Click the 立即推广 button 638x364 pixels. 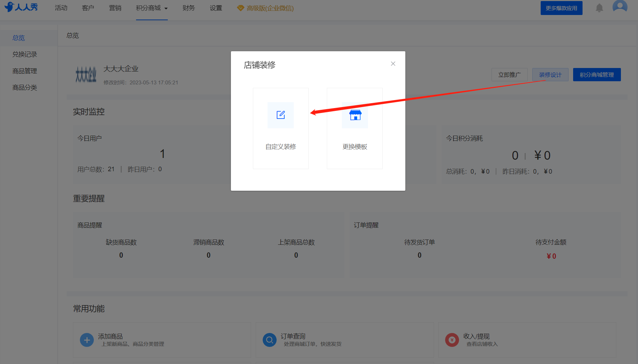(x=510, y=75)
